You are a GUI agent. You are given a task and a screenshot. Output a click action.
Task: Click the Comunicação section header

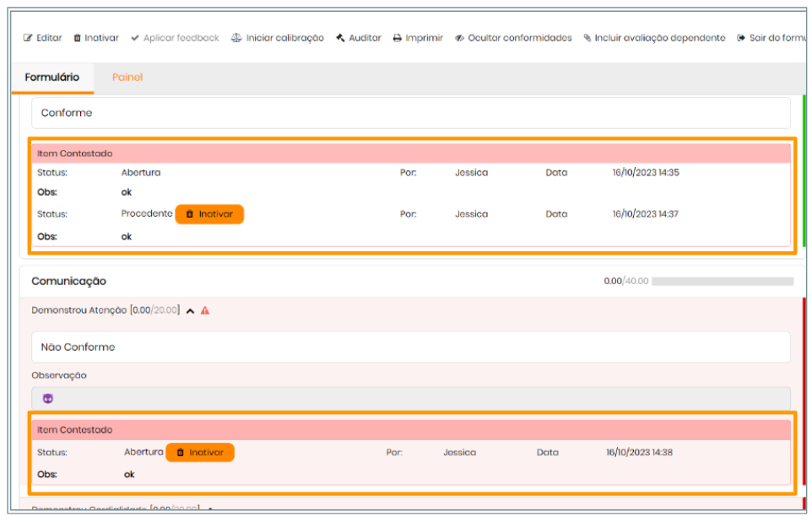coord(69,281)
